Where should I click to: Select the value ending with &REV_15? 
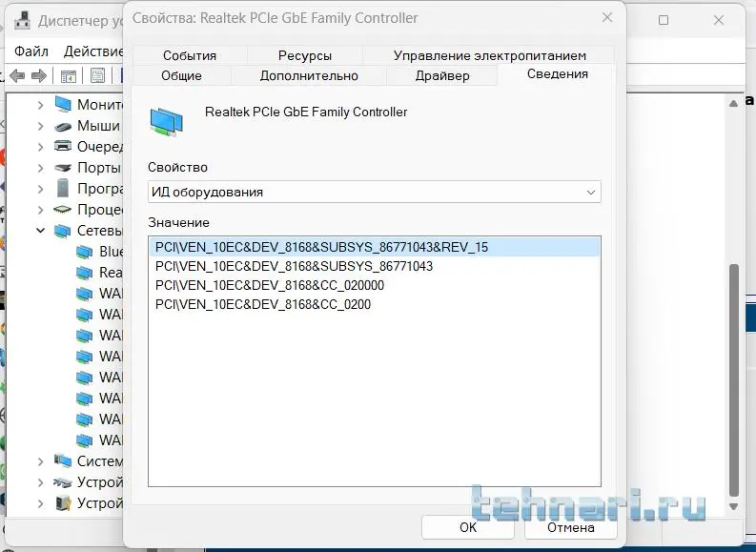[x=374, y=247]
